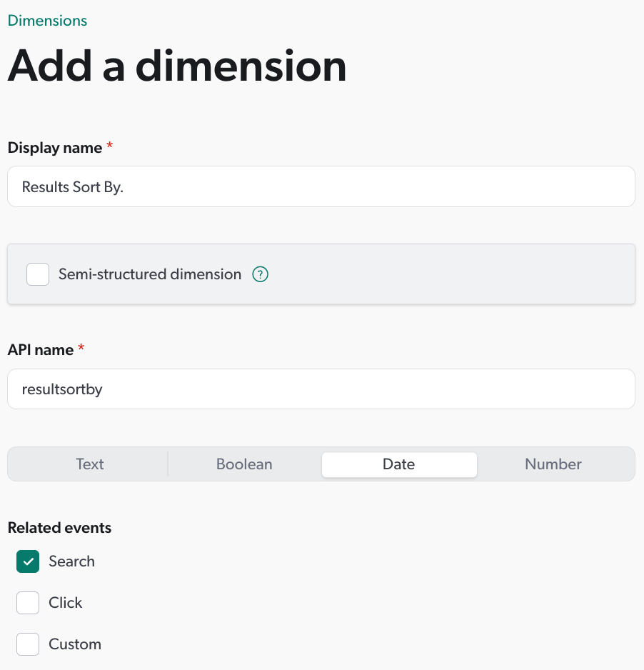Viewport: 644px width, 670px height.
Task: Open the Dimensions breadcrumb link
Action: [46, 20]
